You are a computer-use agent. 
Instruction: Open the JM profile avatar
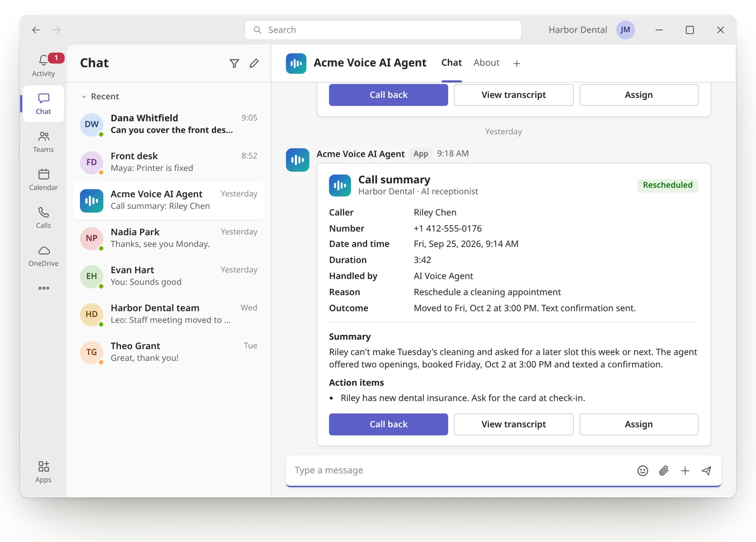tap(625, 30)
